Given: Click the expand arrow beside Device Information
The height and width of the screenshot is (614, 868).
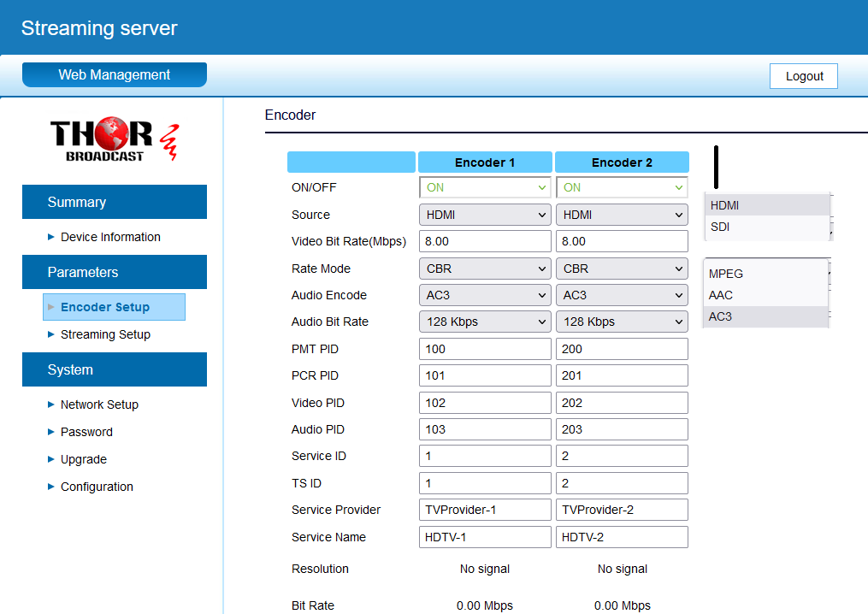Looking at the screenshot, I should 50,237.
